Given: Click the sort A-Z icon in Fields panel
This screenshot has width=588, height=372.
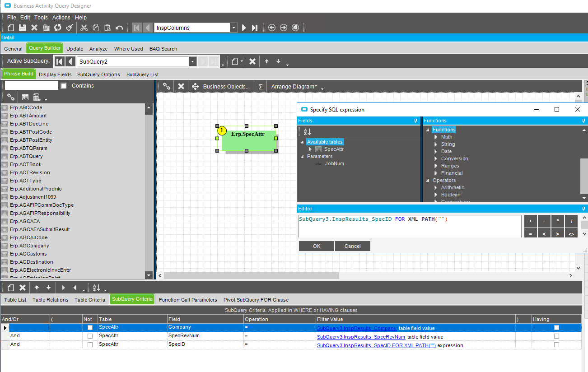Looking at the screenshot, I should tap(308, 131).
